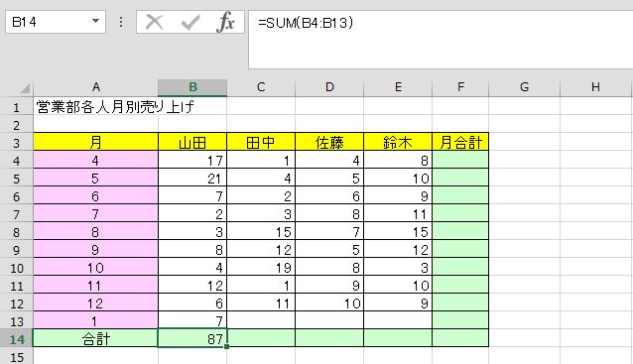Click the 月合計 header cell
Image resolution: width=633 pixels, height=364 pixels.
(x=460, y=142)
